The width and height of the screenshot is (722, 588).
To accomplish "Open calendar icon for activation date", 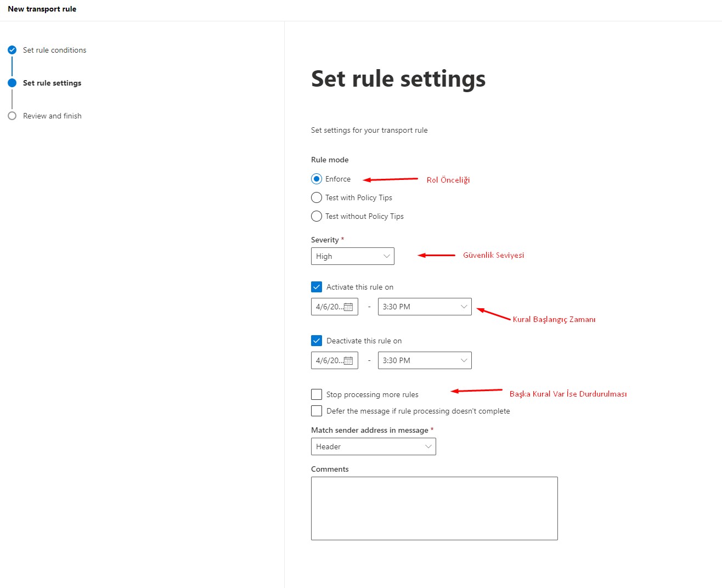I will [348, 307].
